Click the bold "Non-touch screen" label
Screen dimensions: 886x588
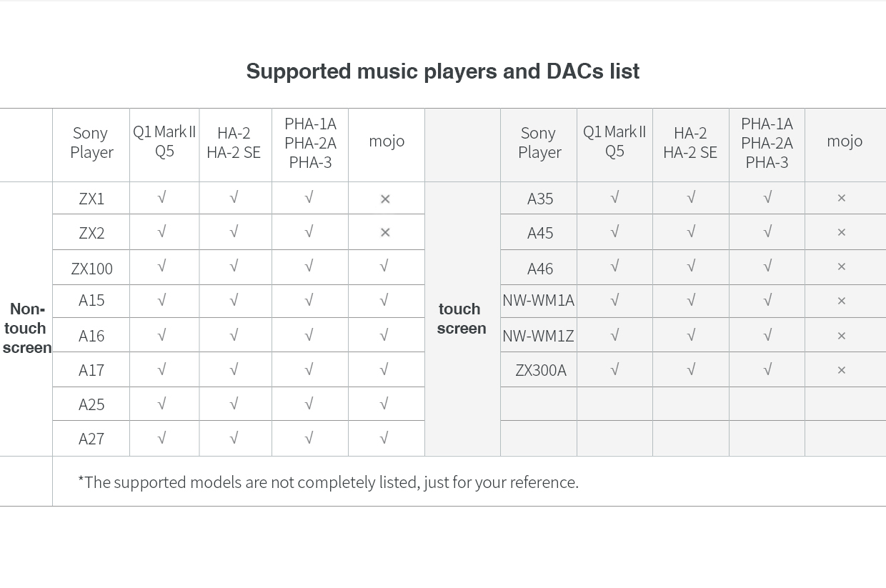click(x=26, y=328)
